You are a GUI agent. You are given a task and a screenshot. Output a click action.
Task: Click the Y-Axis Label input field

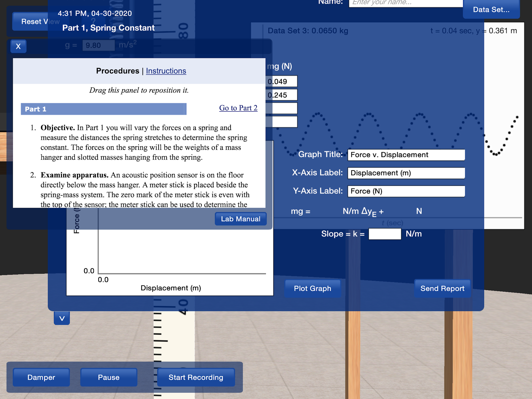[406, 191]
